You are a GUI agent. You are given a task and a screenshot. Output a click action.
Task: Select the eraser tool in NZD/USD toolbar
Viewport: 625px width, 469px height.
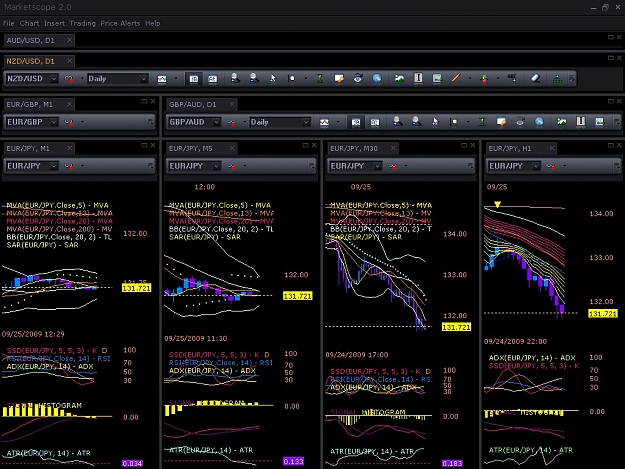(x=535, y=78)
